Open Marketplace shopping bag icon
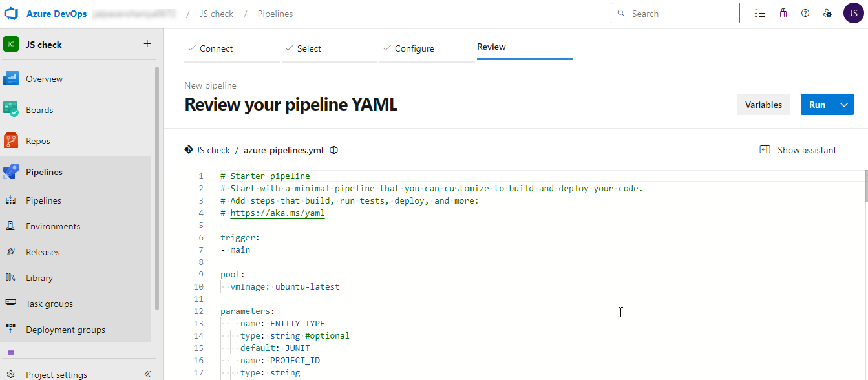This screenshot has width=868, height=380. pos(783,14)
